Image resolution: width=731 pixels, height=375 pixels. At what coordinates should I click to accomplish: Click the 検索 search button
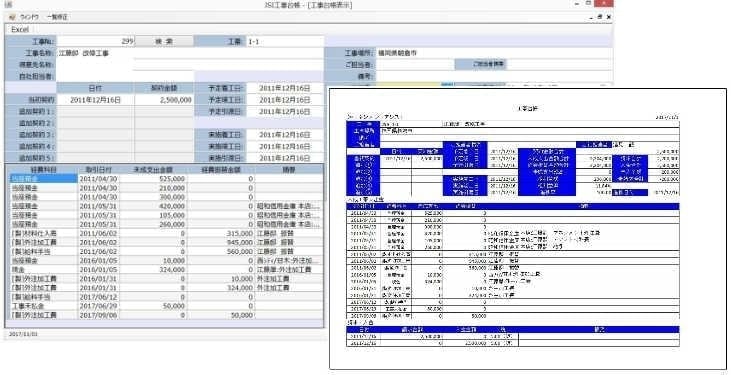pos(164,42)
